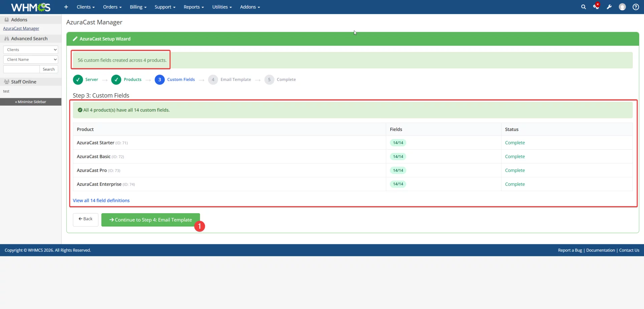Click the 14/14 fields badge for AzuraCast Pro
The image size is (644, 309).
(398, 170)
